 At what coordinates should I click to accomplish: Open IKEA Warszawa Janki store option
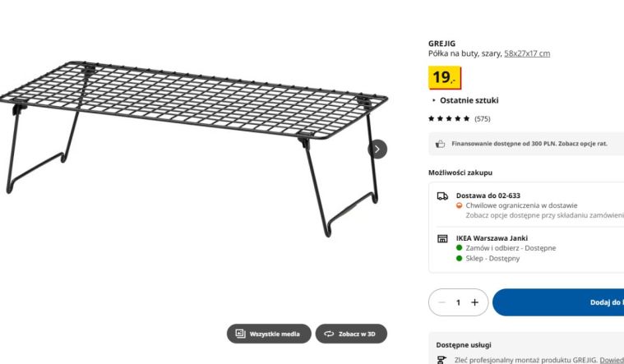click(492, 238)
